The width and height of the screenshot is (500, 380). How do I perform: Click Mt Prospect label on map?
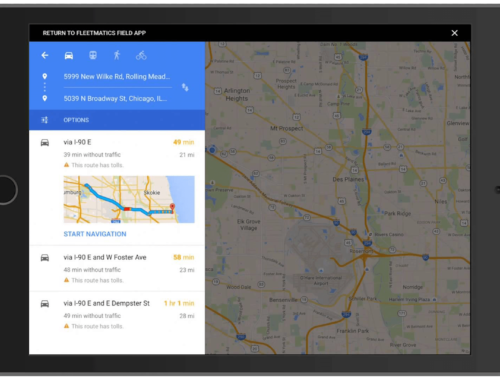click(287, 128)
